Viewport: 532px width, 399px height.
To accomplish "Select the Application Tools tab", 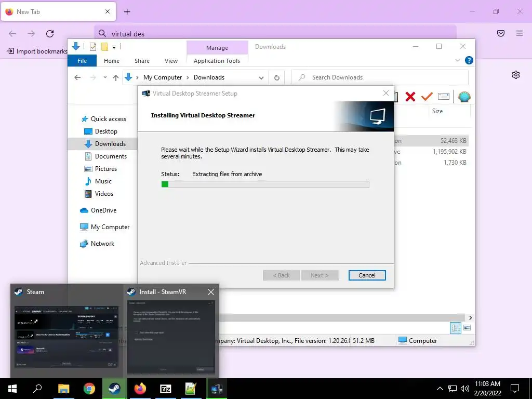I will [x=217, y=61].
